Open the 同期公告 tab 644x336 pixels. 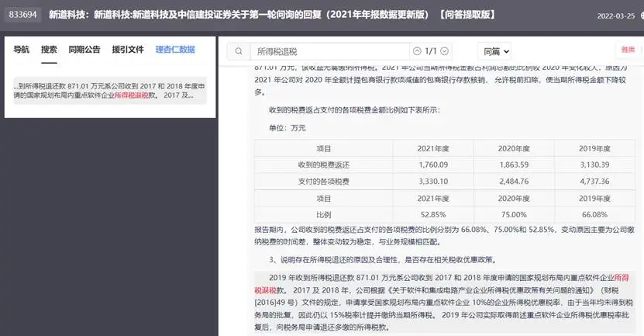click(x=84, y=50)
